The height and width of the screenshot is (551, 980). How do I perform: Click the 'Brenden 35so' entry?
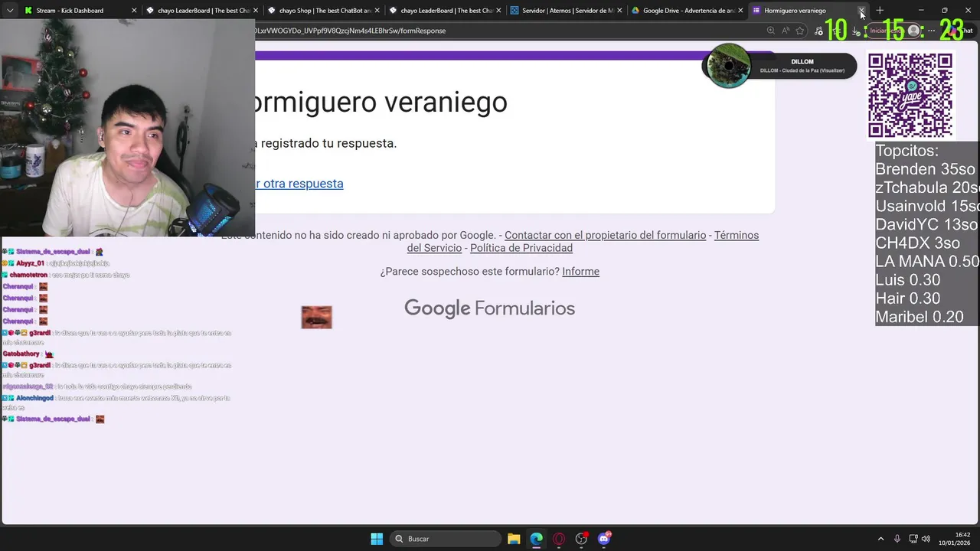925,169
